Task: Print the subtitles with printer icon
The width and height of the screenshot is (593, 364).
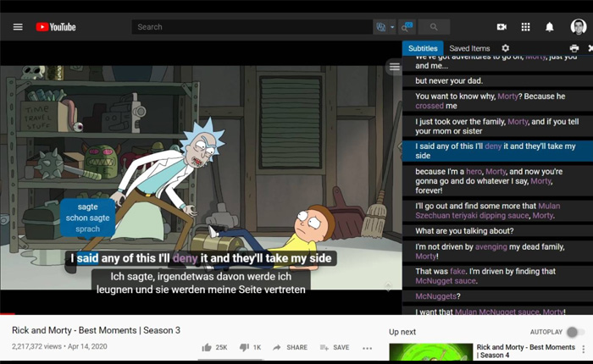Action: point(574,48)
